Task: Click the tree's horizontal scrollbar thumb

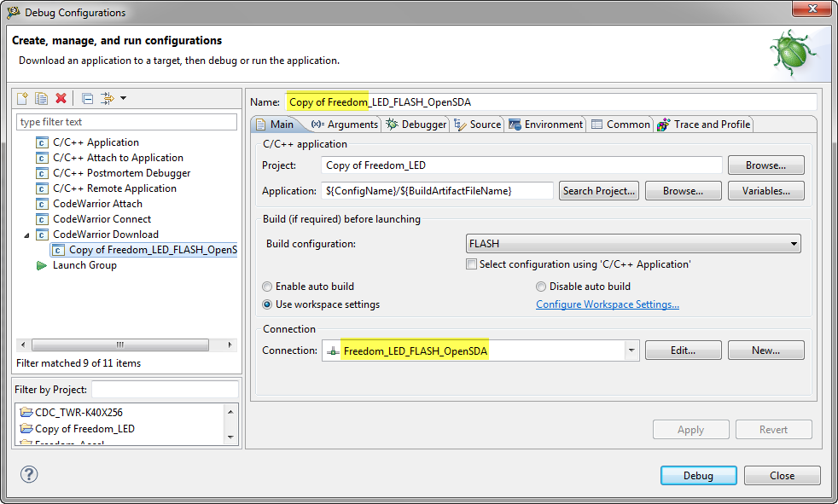Action: pos(119,345)
